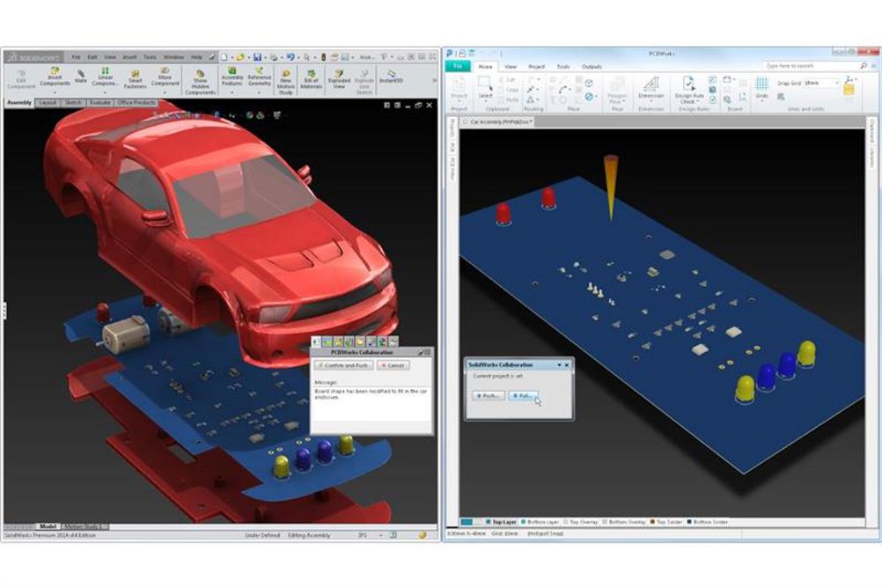Image resolution: width=882 pixels, height=588 pixels.
Task: Select the Car Assembly document tab
Action: pos(498,121)
